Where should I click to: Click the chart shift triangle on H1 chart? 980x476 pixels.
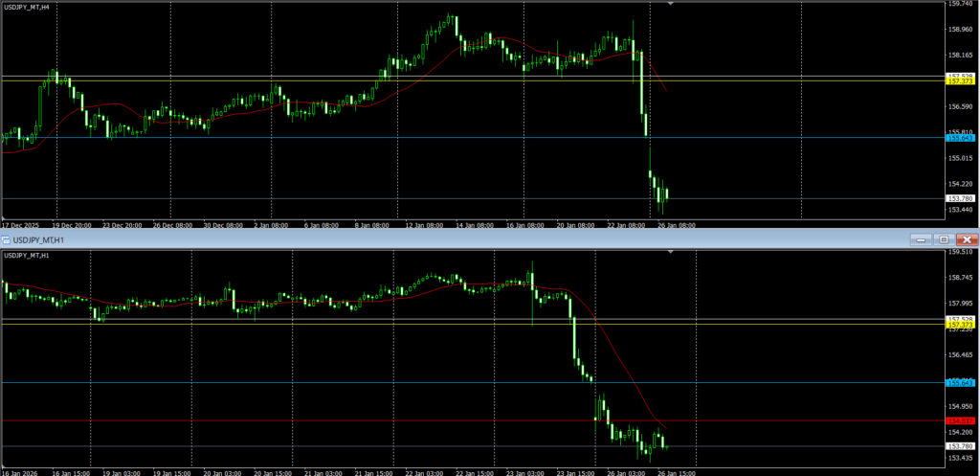click(670, 252)
